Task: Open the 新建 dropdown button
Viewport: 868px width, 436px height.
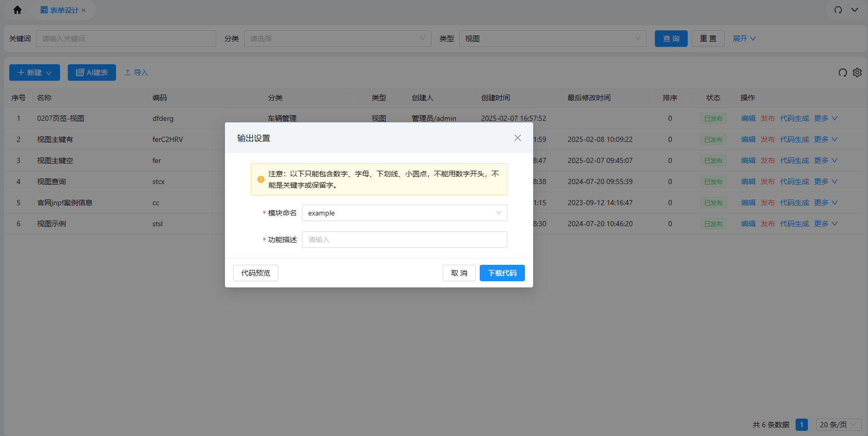Action: (34, 72)
